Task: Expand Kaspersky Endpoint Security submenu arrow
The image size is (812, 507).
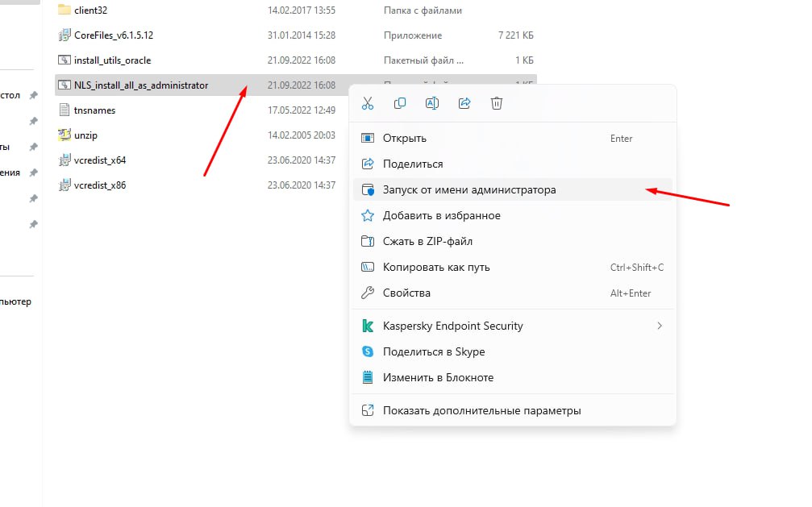Action: tap(660, 326)
